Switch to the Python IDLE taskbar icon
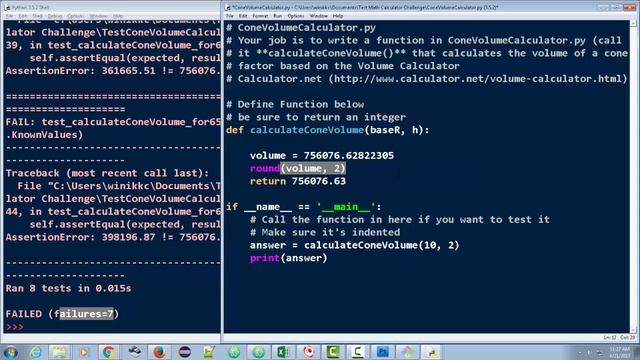Image resolution: width=640 pixels, height=360 pixels. (432, 352)
